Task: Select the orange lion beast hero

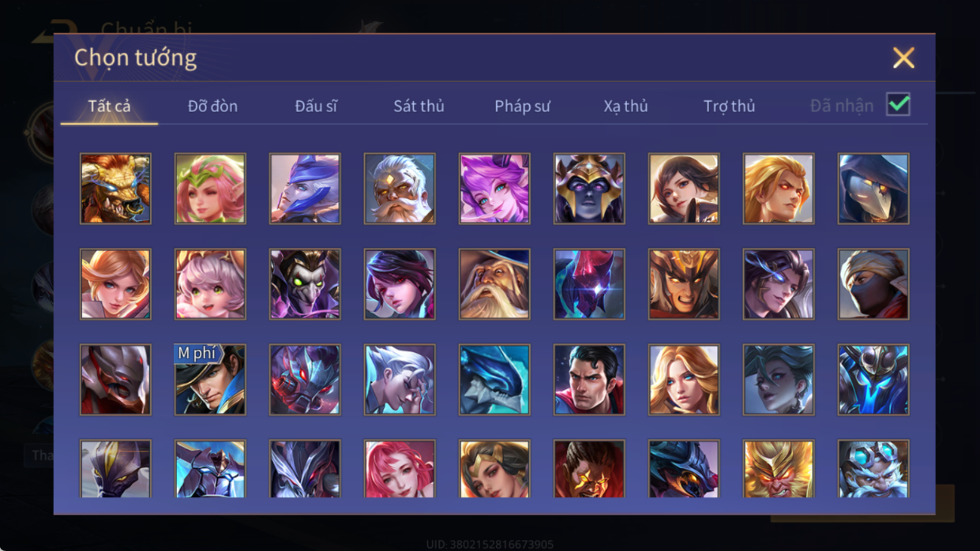Action: (x=116, y=189)
